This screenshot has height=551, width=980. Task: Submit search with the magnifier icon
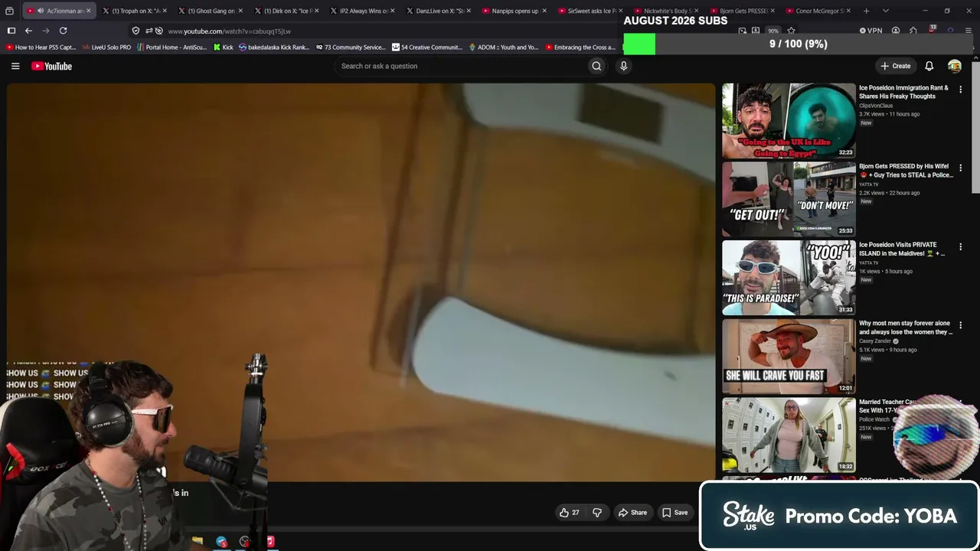pos(596,66)
